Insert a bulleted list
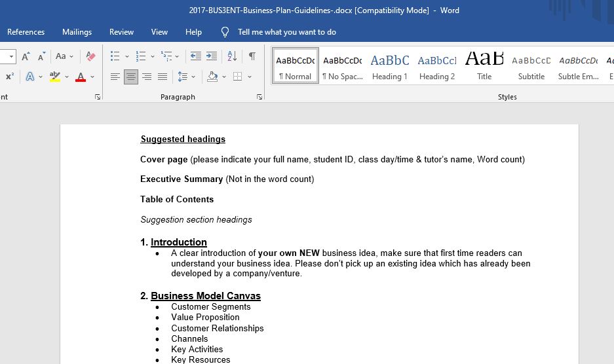Image resolution: width=614 pixels, height=364 pixels. (x=115, y=56)
